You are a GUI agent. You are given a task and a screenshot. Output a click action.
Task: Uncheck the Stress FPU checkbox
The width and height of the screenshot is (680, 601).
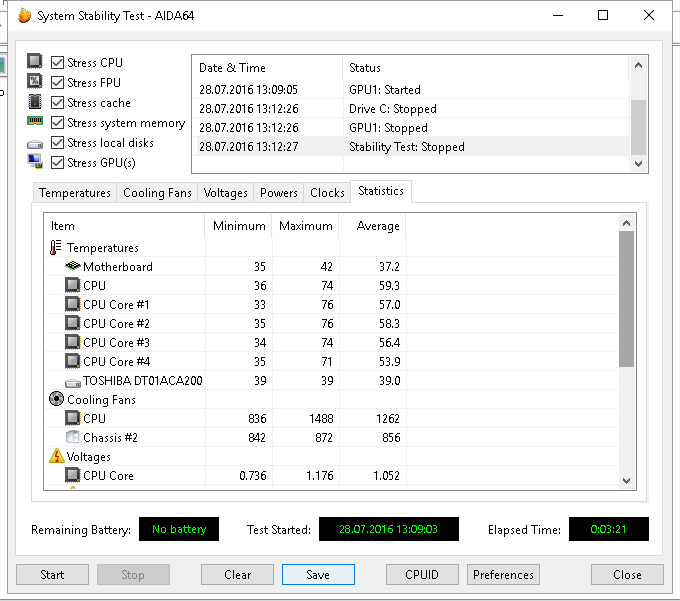(x=57, y=82)
